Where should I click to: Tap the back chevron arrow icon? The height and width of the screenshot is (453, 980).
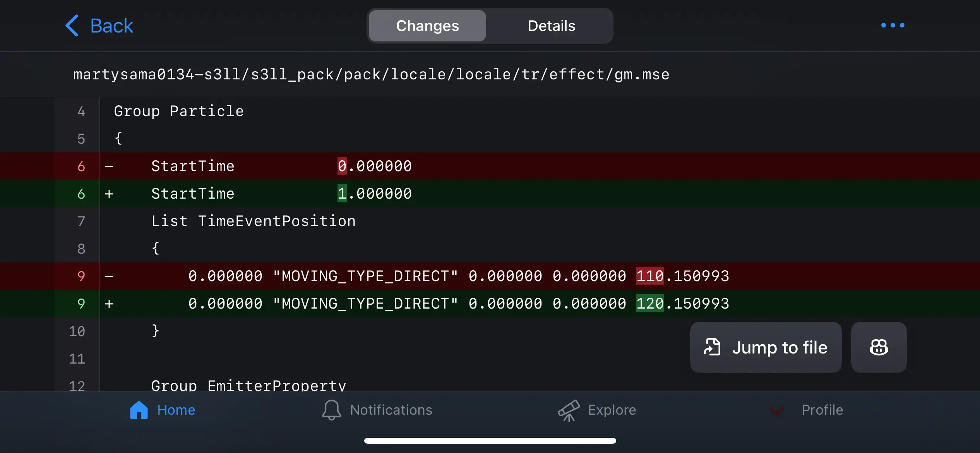72,26
